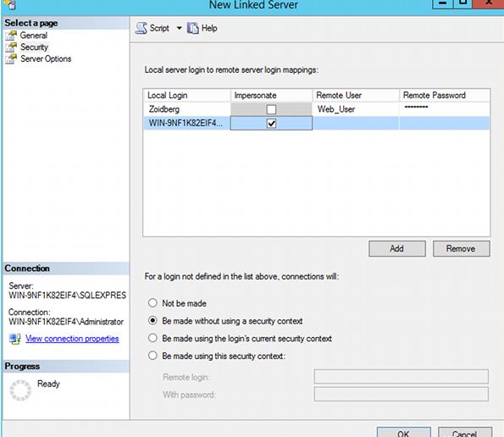Open View connection properties link

72,339
